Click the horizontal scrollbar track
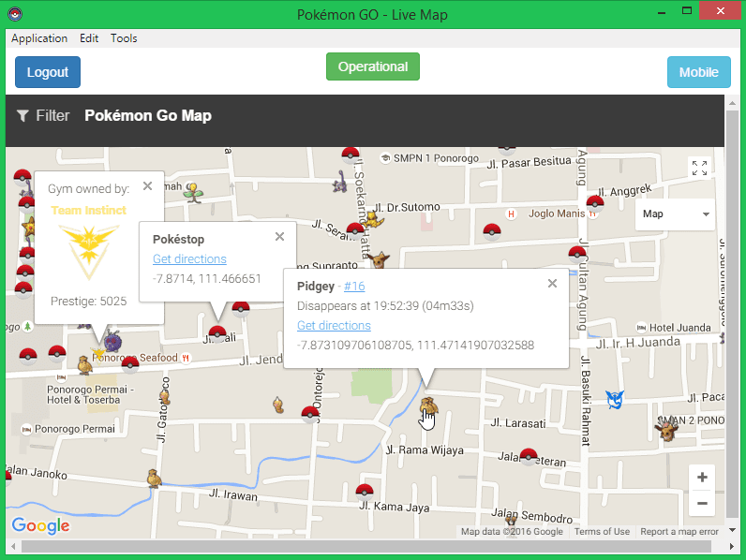The width and height of the screenshot is (746, 560). [366, 546]
